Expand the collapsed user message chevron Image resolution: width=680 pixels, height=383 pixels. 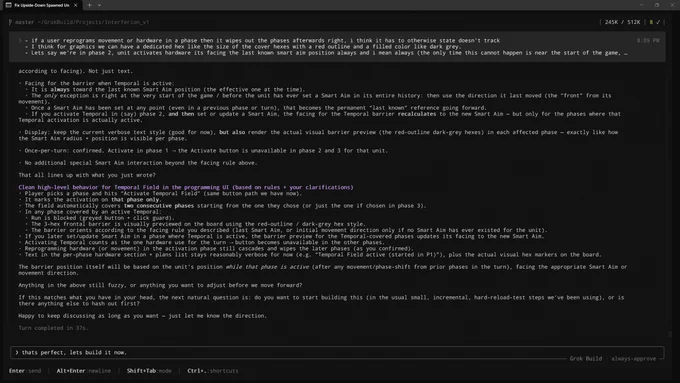point(20,40)
